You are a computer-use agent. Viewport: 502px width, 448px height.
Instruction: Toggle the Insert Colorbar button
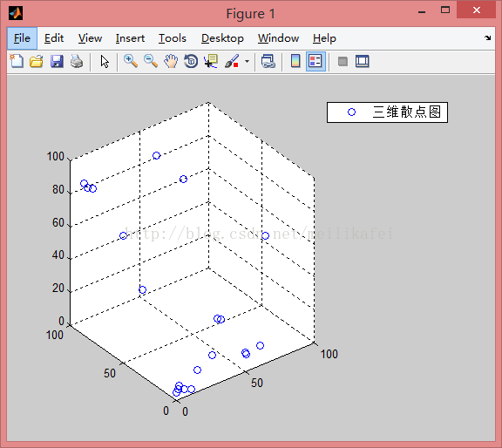click(x=295, y=61)
